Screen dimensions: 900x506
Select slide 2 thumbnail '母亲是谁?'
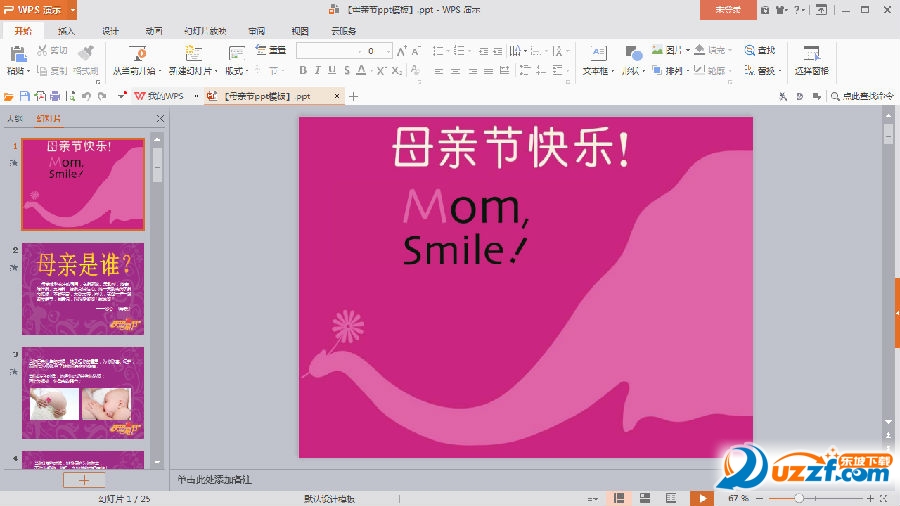pyautogui.click(x=83, y=289)
